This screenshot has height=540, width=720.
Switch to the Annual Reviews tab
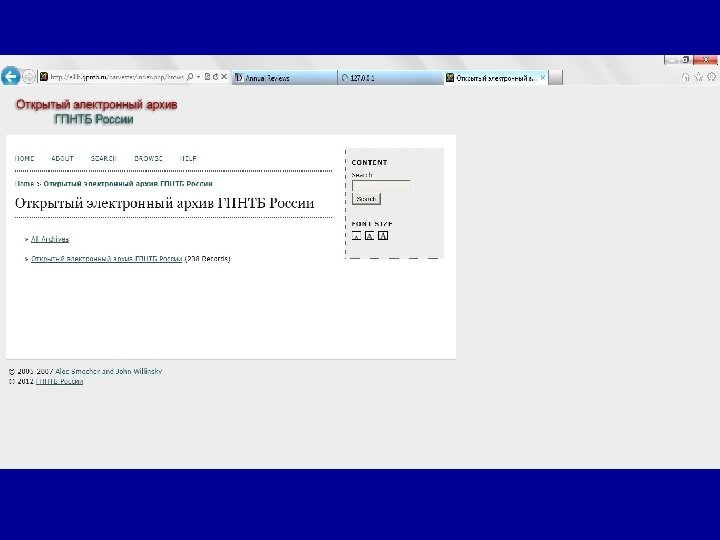click(x=284, y=78)
